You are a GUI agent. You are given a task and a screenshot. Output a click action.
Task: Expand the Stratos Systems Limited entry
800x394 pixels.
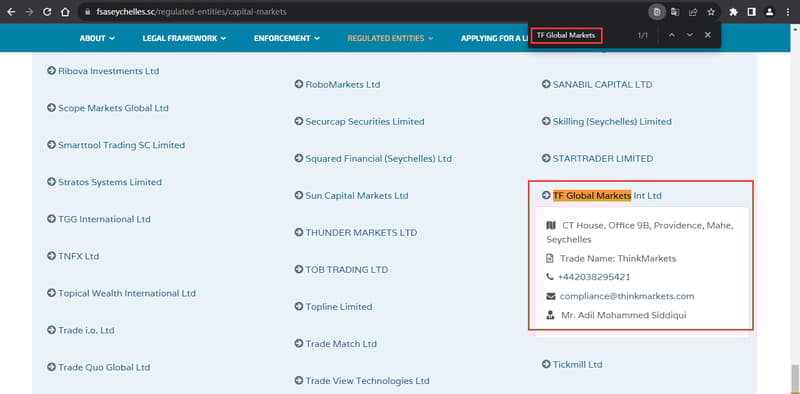tap(104, 182)
